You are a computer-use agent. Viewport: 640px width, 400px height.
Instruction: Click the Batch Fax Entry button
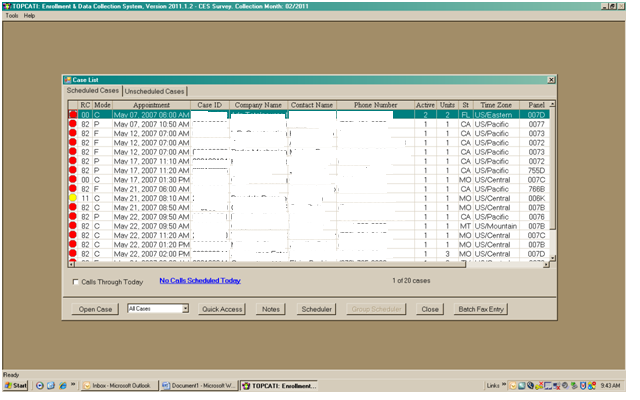[x=481, y=309]
